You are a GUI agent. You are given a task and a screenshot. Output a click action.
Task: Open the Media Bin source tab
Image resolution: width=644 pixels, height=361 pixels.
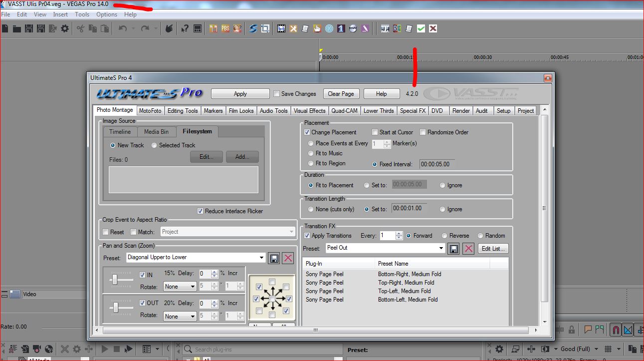[x=156, y=132]
